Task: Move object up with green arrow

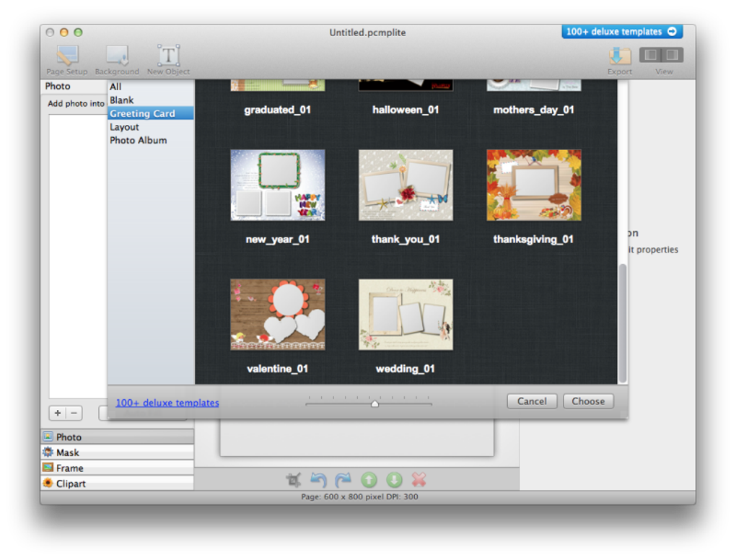Action: coord(369,480)
